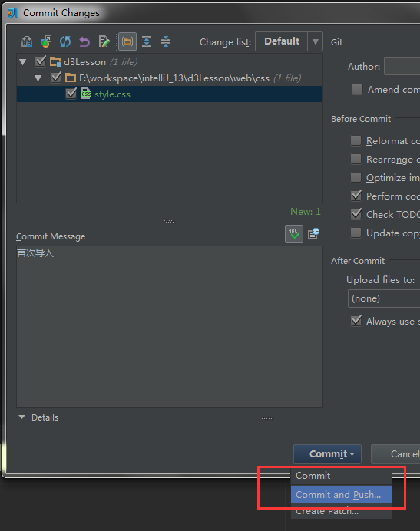Screen dimensions: 420x531
Task: Choose Commit from the dropdown menu
Action: 341,476
